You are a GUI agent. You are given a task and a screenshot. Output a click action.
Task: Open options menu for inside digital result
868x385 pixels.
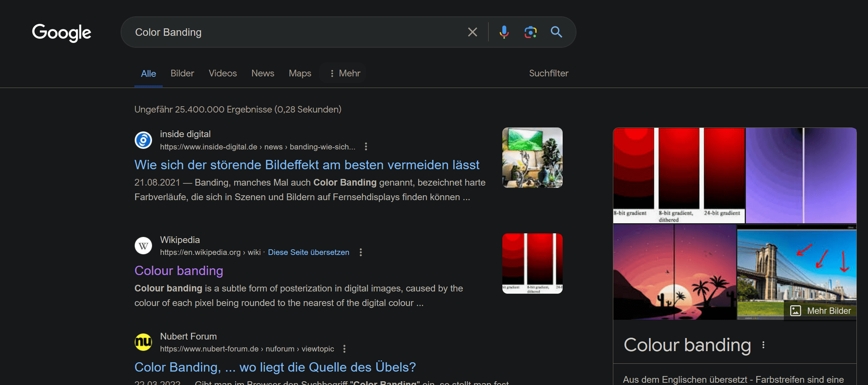point(366,146)
